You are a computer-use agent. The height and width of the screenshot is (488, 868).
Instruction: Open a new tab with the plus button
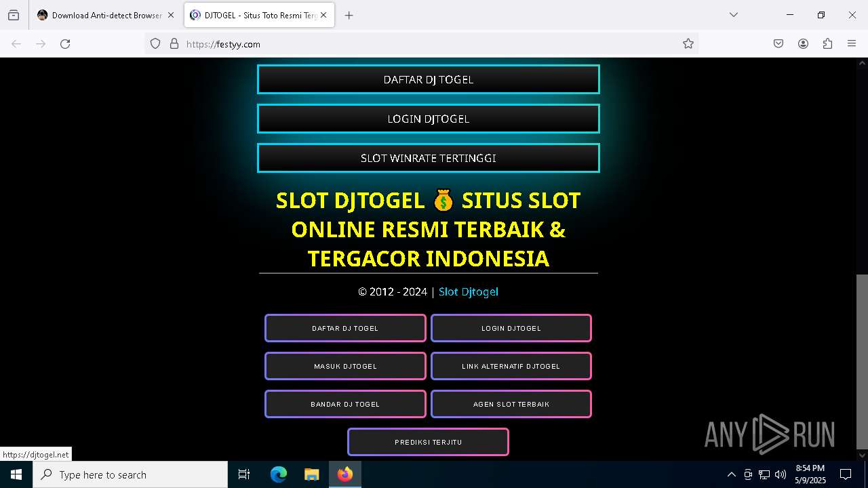[349, 15]
